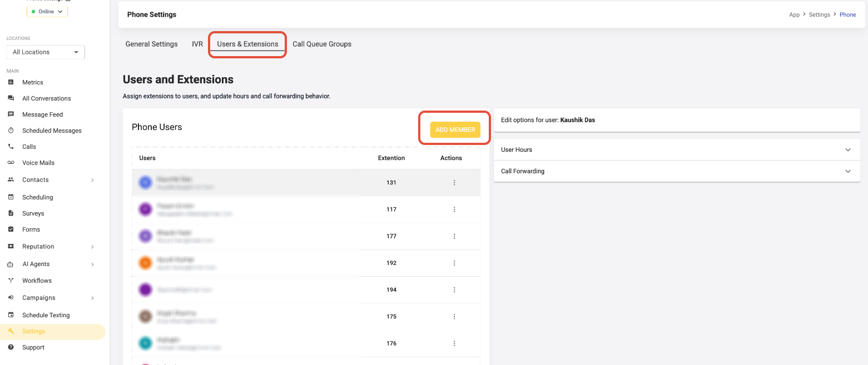
Task: Open the All Locations dropdown
Action: click(46, 52)
